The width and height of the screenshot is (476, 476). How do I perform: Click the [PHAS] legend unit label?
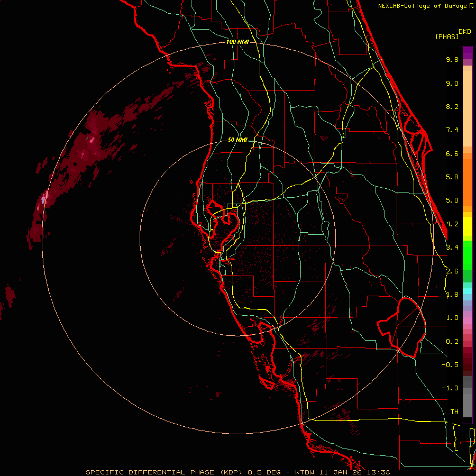(447, 36)
